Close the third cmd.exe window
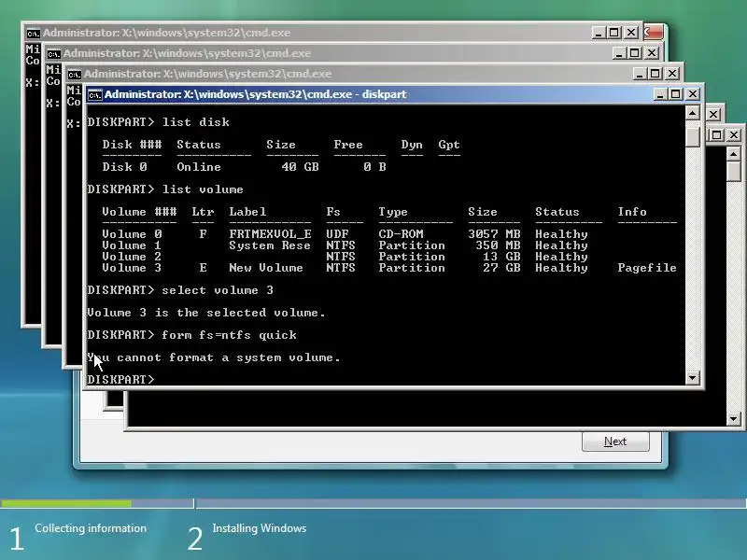This screenshot has height=560, width=747. [672, 74]
